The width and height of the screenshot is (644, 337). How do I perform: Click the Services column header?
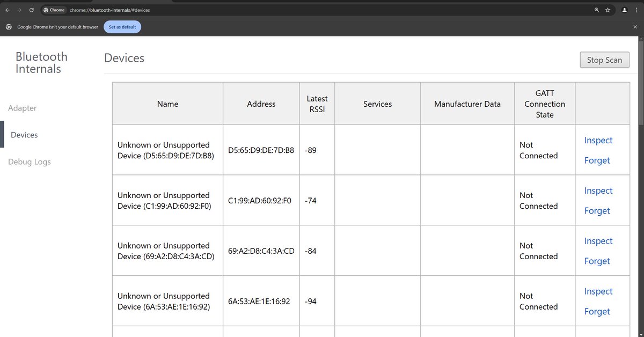click(x=378, y=104)
